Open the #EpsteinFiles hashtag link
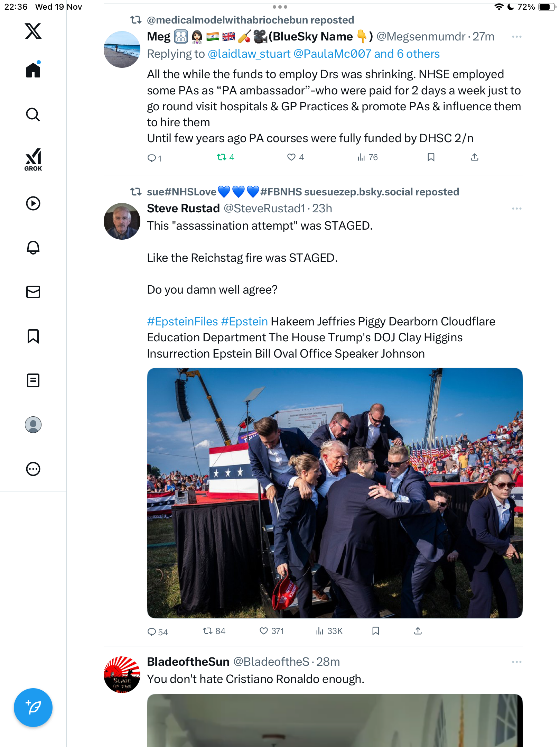 tap(183, 322)
